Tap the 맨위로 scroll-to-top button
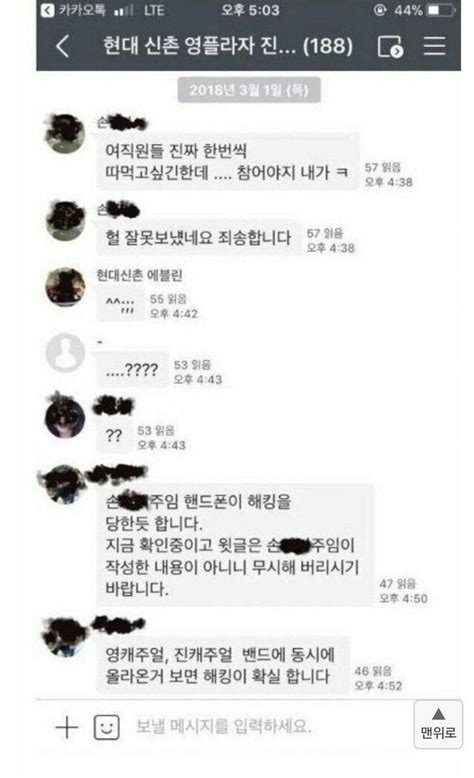Image resolution: width=474 pixels, height=778 pixels. tap(438, 724)
